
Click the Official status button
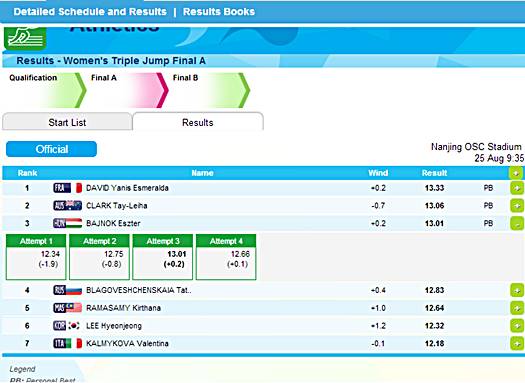[x=52, y=149]
